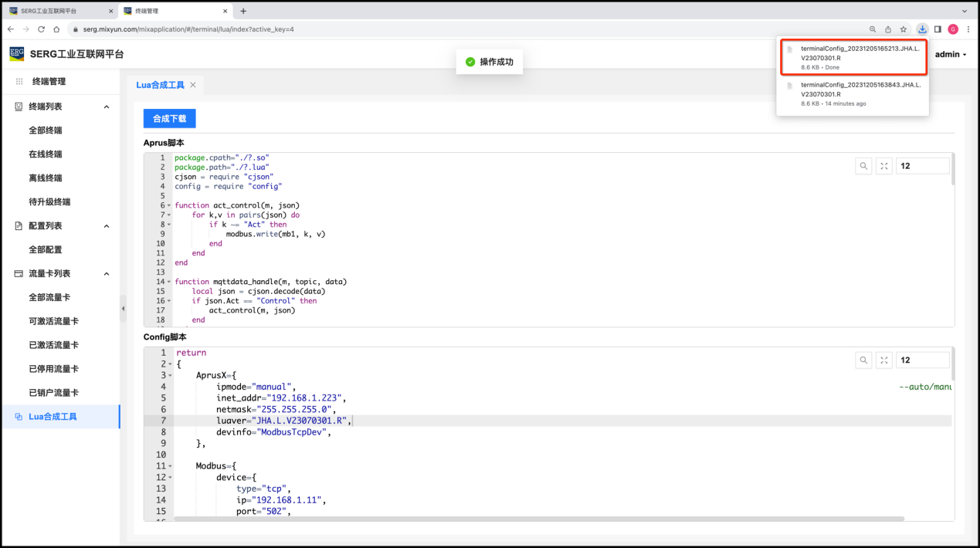This screenshot has height=548, width=980.
Task: Click the browser reload icon
Action: coord(41,29)
